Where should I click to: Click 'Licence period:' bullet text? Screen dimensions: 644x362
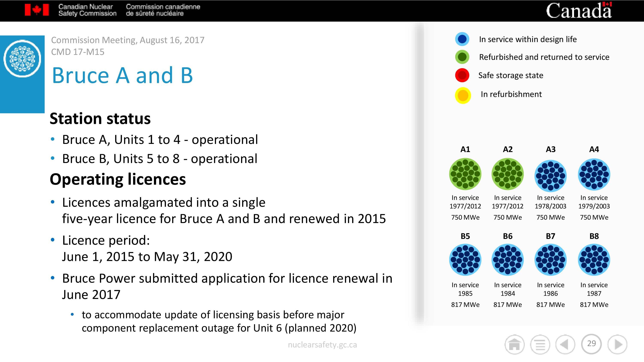click(x=106, y=240)
